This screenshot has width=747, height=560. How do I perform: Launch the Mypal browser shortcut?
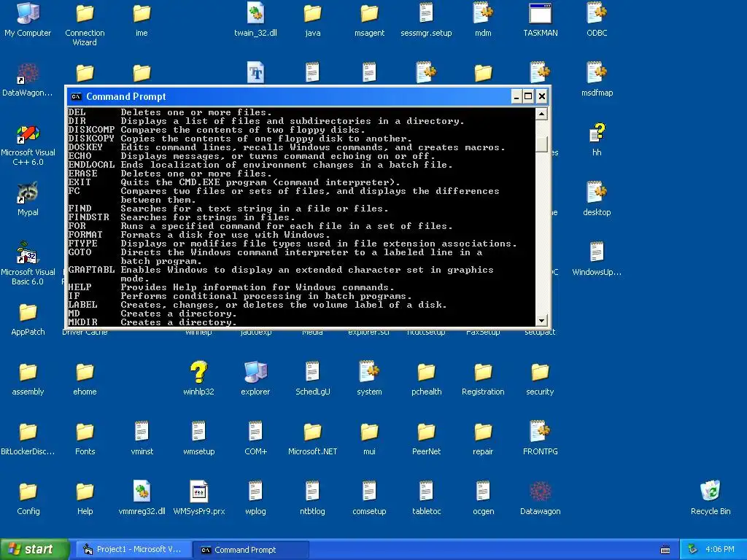[x=28, y=192]
